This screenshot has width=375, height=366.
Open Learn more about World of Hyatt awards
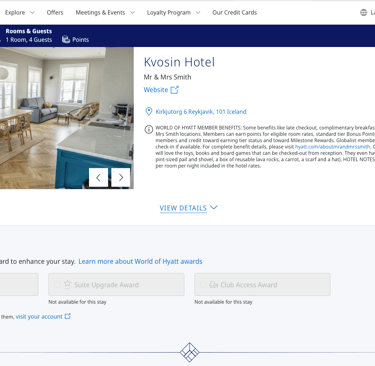[140, 261]
